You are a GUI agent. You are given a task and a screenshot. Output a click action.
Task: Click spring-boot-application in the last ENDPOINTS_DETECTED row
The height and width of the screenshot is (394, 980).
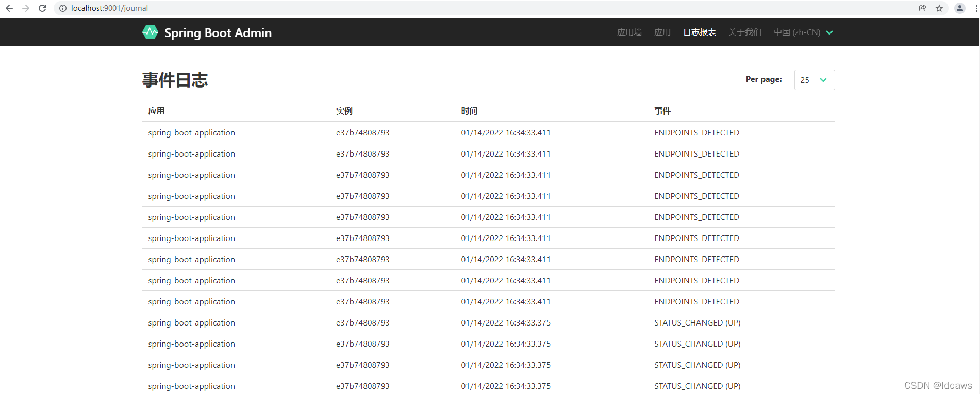pyautogui.click(x=191, y=302)
